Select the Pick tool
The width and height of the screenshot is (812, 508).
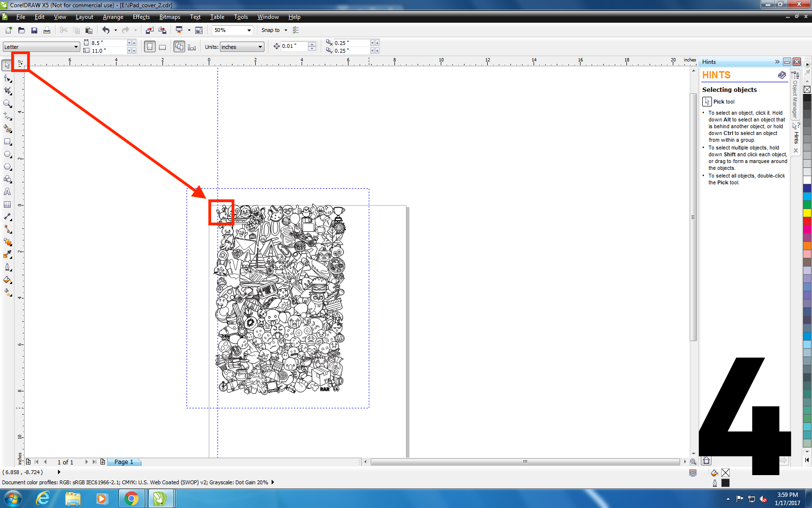pos(7,65)
